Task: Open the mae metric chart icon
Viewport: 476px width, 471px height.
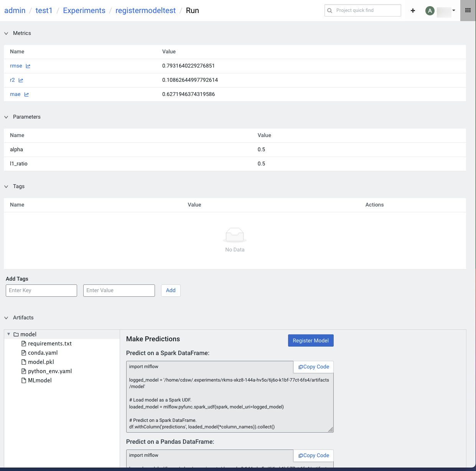Action: click(x=26, y=94)
